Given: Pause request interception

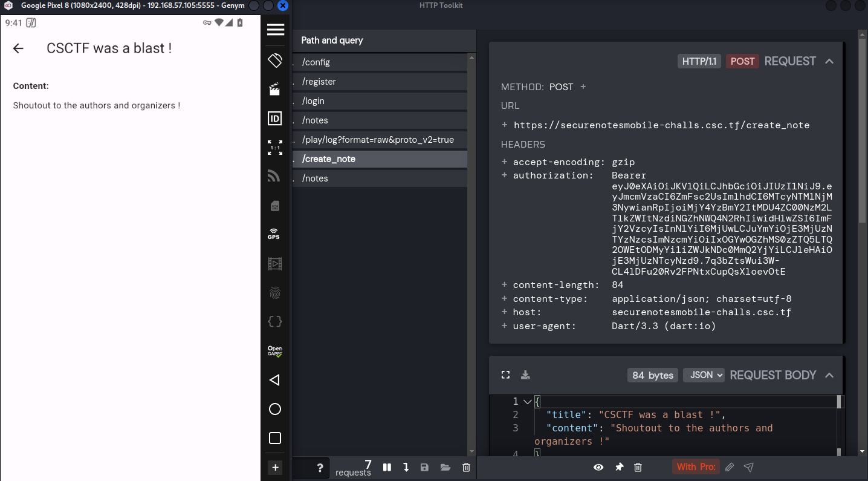Looking at the screenshot, I should pos(387,467).
